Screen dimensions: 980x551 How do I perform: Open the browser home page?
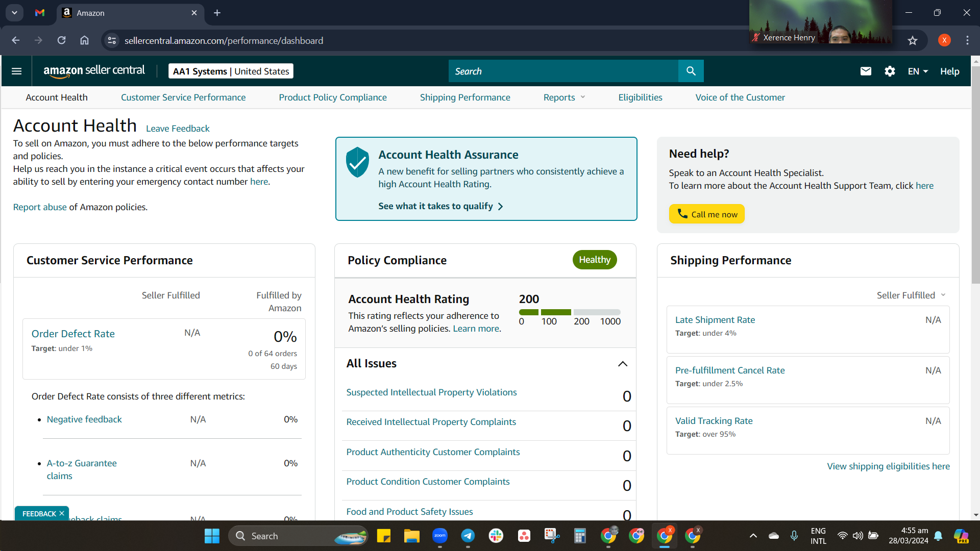pos(85,40)
